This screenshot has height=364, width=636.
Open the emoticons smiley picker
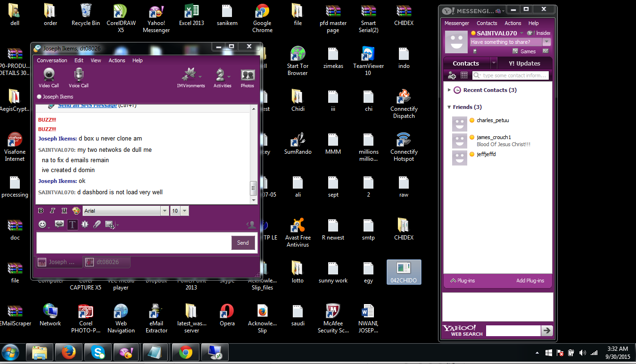pyautogui.click(x=43, y=224)
